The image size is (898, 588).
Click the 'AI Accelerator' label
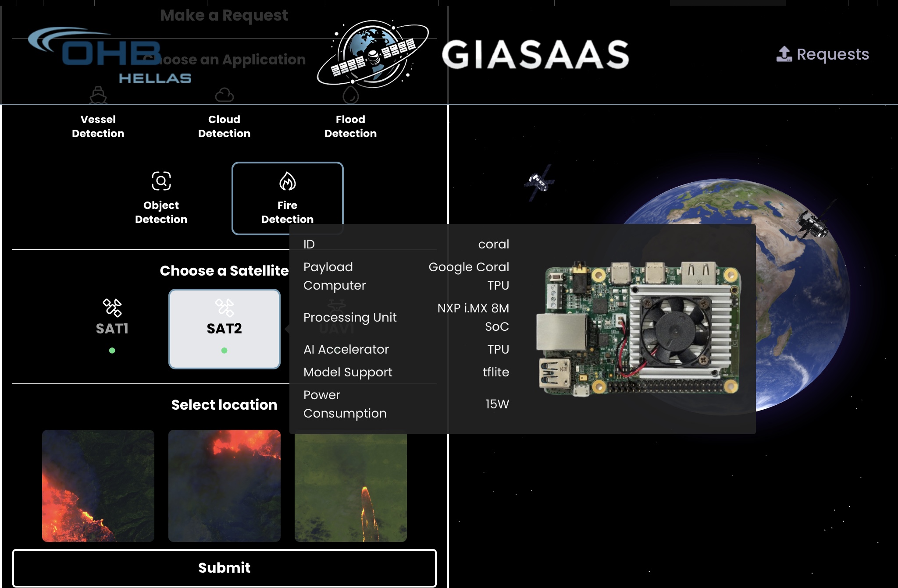tap(346, 349)
